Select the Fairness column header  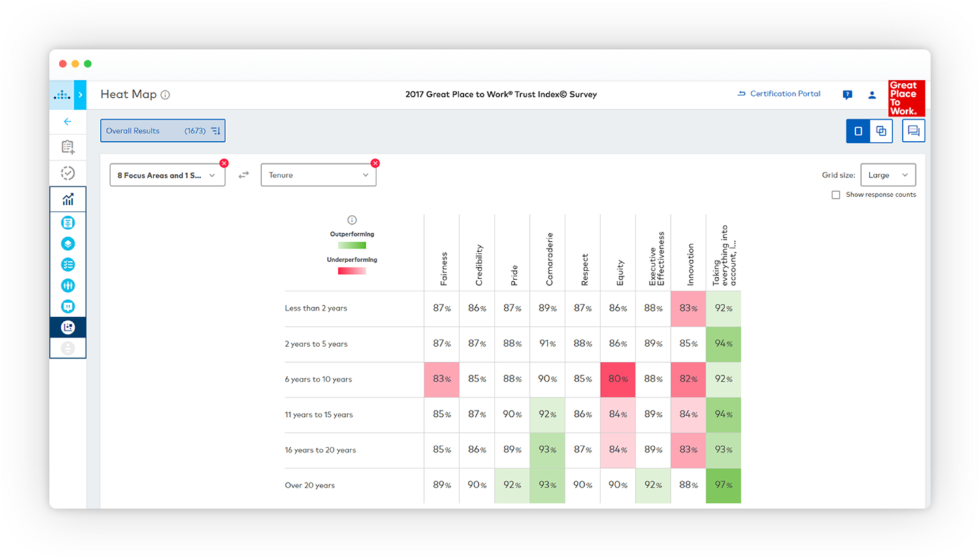coord(444,269)
